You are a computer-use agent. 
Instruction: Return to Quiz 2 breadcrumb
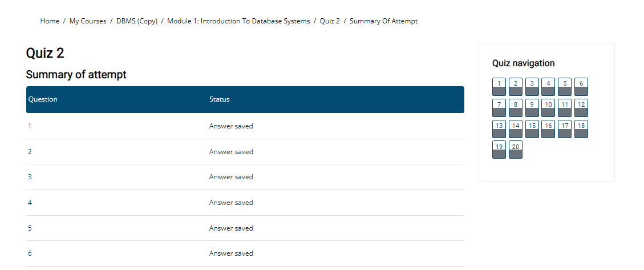click(x=330, y=21)
